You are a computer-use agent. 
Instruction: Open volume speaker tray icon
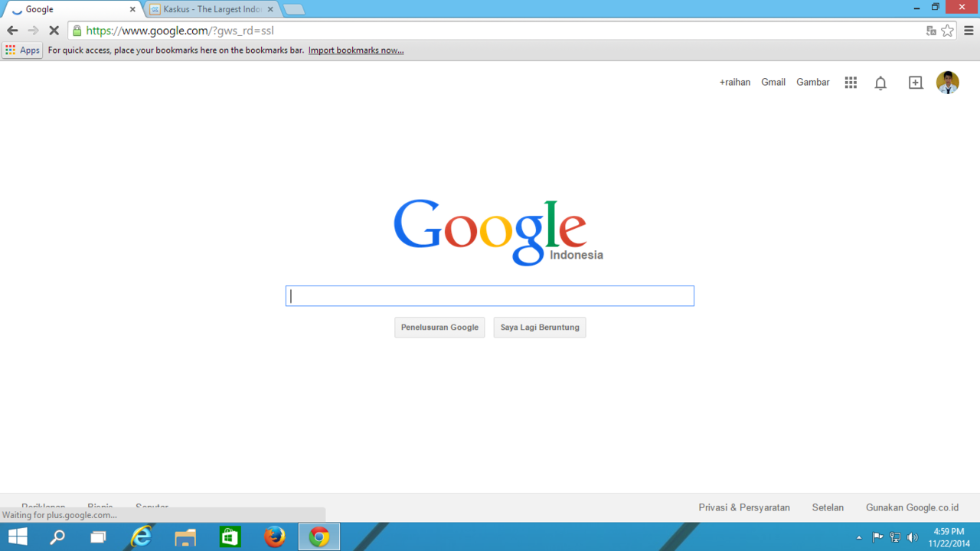tap(912, 537)
